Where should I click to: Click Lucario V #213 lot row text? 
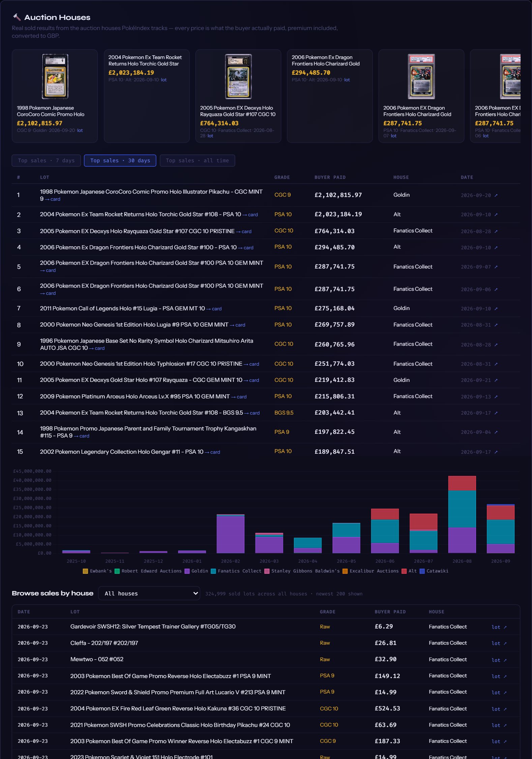tap(178, 692)
